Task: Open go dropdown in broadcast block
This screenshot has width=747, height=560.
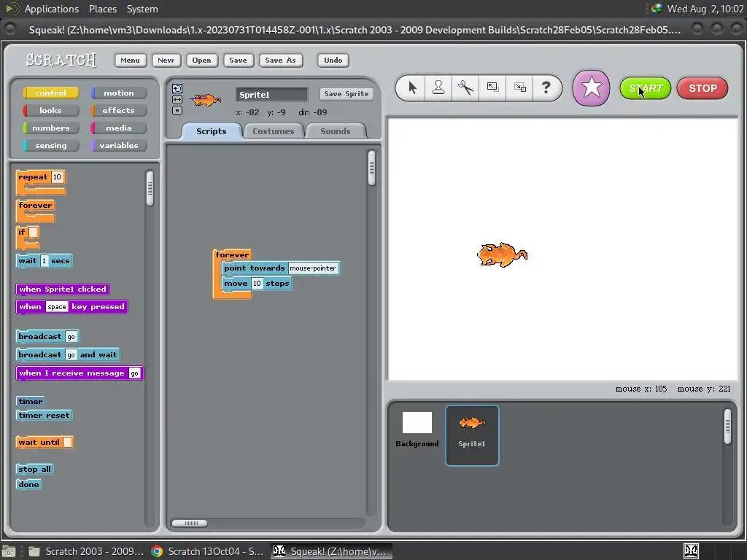Action: click(x=71, y=337)
